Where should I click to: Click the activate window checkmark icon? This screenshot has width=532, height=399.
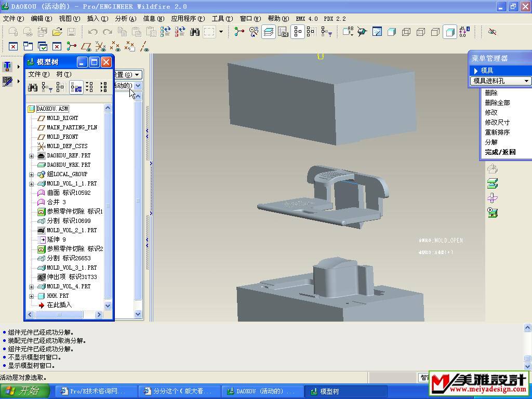click(x=43, y=46)
